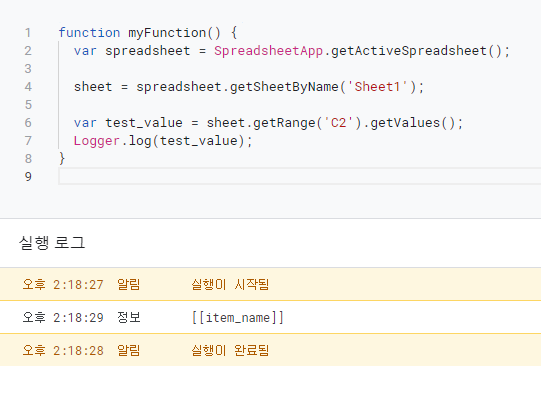Click the 'sheet' variable at start of line 4

[93, 87]
